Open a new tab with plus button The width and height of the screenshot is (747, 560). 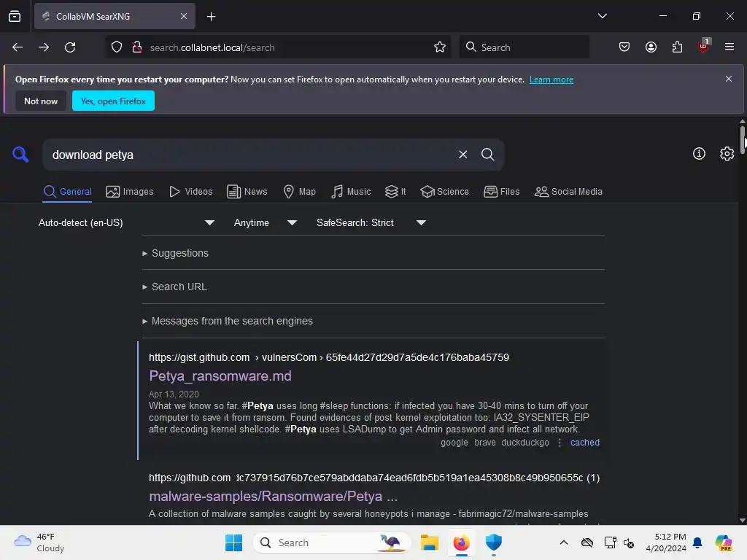pos(211,17)
